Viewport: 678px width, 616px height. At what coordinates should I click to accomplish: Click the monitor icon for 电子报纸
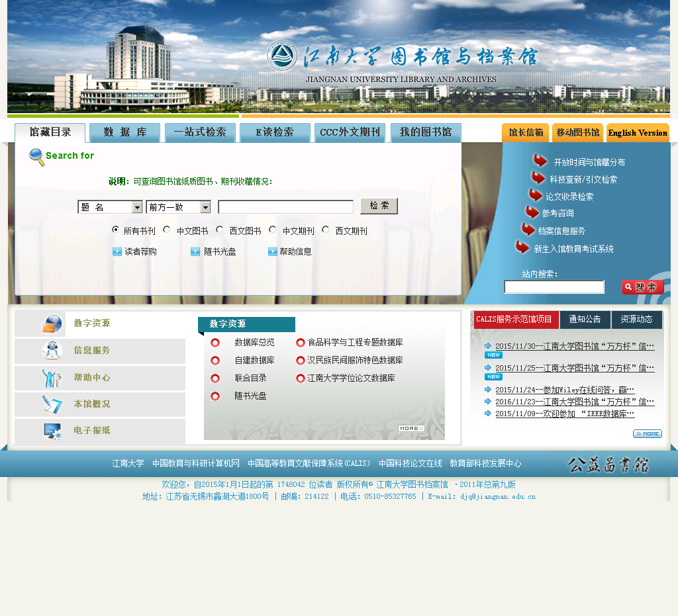53,431
